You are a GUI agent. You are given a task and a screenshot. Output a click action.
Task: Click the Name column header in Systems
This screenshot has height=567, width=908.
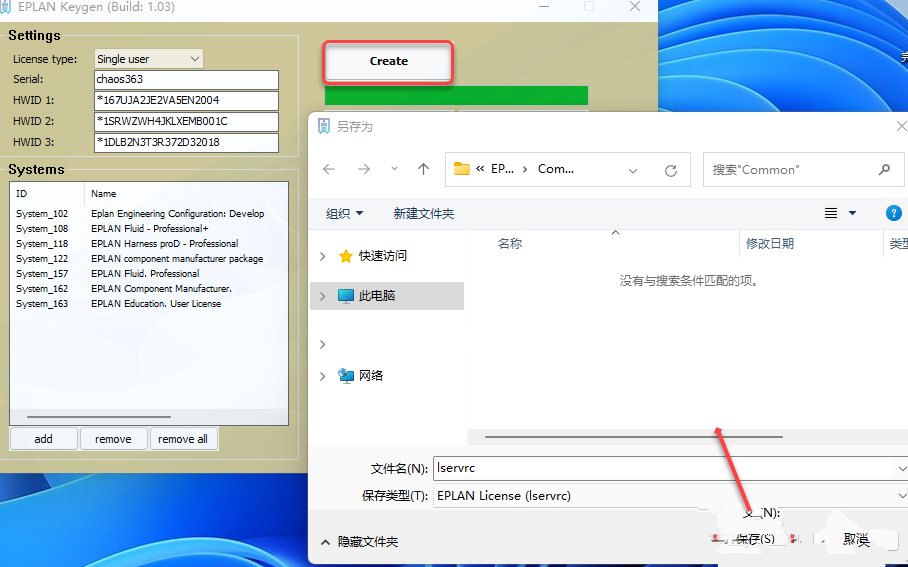tap(186, 193)
